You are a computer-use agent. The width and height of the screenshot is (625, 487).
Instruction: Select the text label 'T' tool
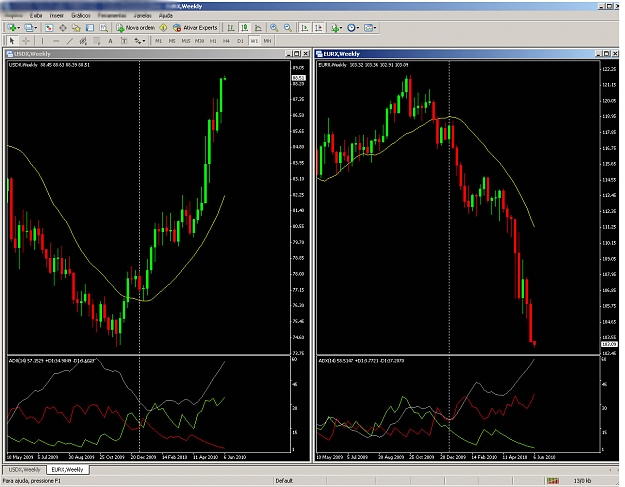click(x=124, y=41)
